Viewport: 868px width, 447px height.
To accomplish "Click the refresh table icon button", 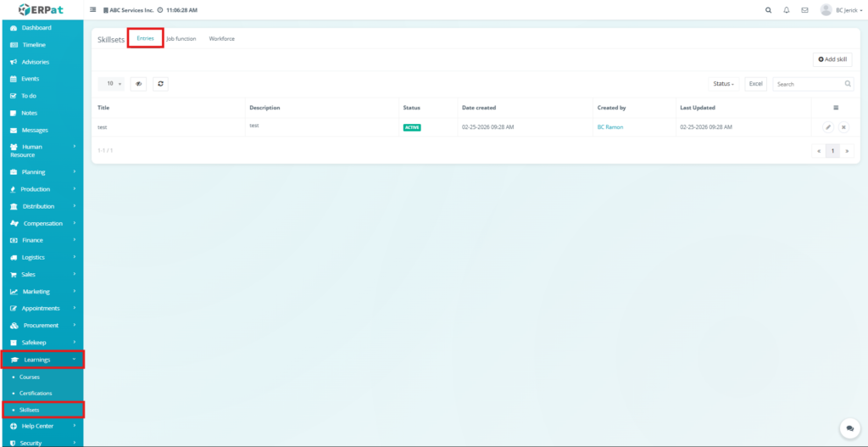I will click(161, 84).
